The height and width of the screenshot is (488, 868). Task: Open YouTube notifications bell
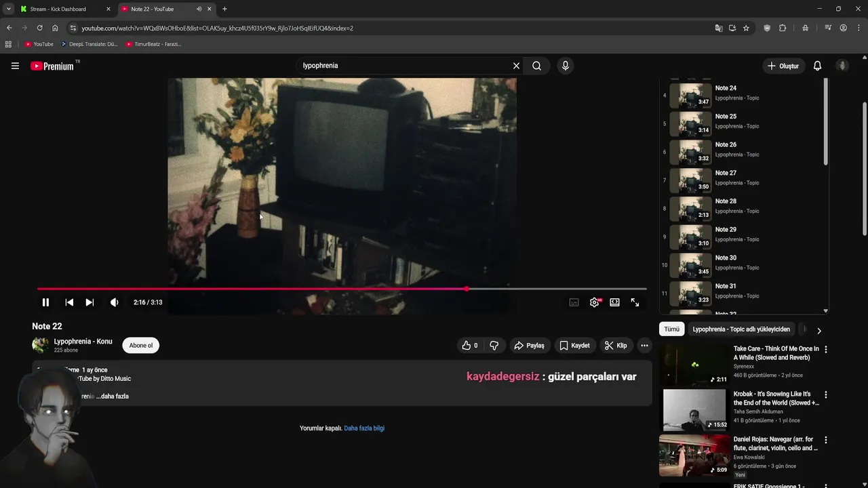[x=817, y=66]
